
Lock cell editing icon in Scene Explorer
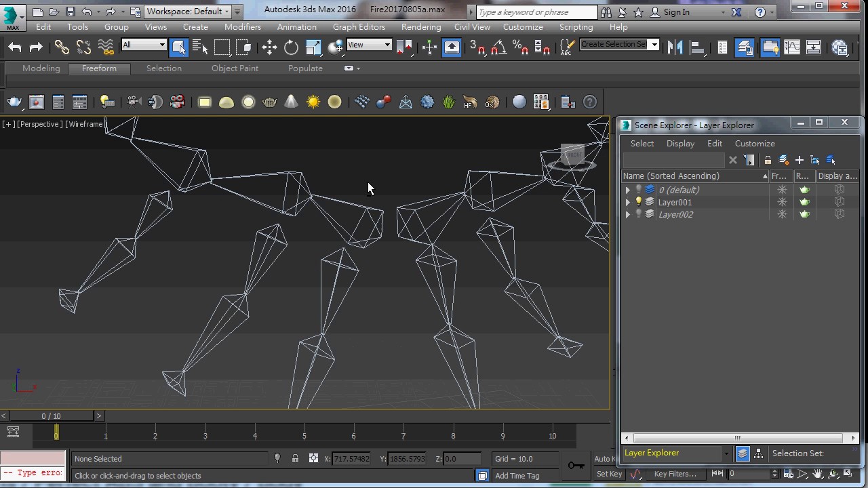coord(768,160)
